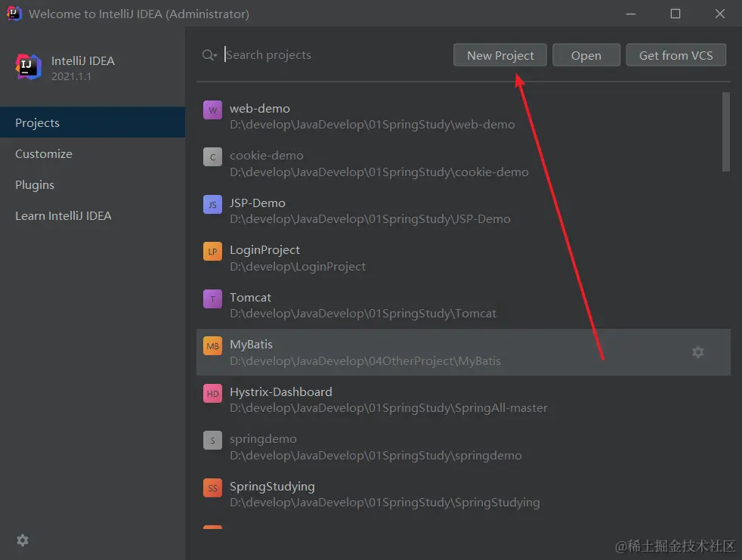
Task: Click the IntelliJ title bar app icon
Action: pos(14,14)
